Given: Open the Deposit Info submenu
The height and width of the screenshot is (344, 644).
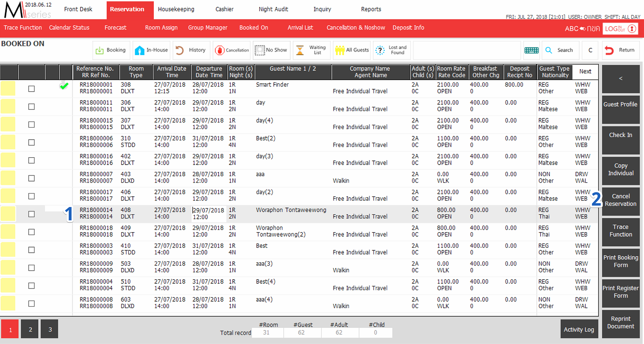Looking at the screenshot, I should click(409, 28).
